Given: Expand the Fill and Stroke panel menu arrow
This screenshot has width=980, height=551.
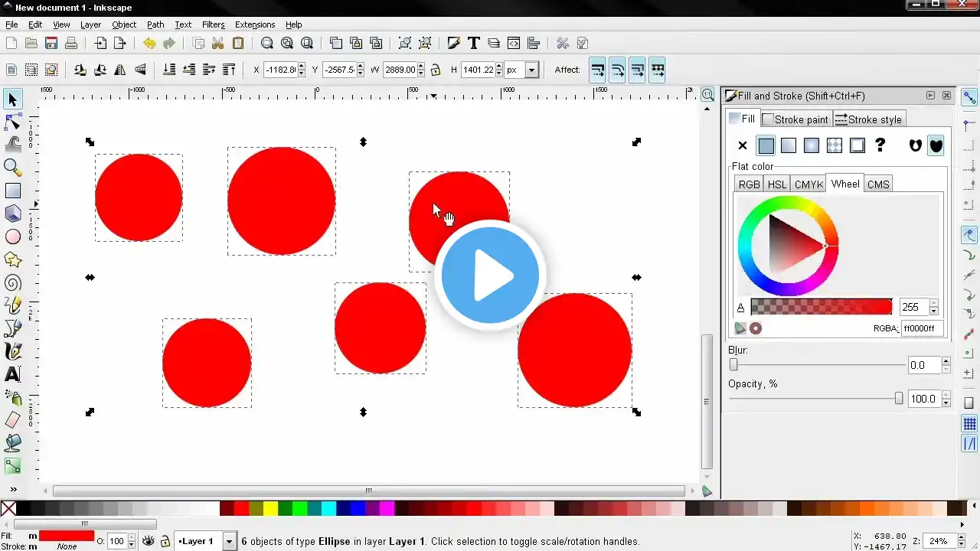Looking at the screenshot, I should [930, 96].
